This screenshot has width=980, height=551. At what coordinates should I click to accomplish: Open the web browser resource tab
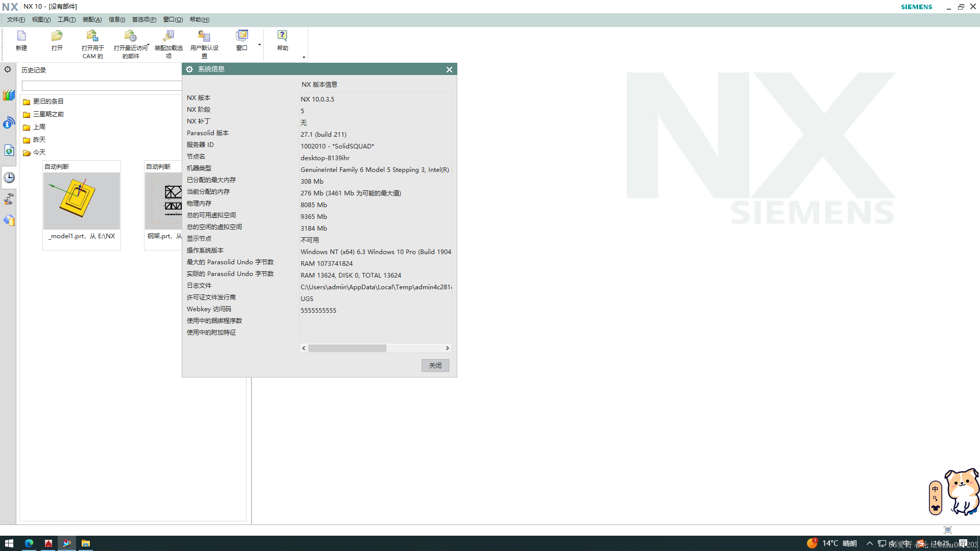(x=9, y=150)
